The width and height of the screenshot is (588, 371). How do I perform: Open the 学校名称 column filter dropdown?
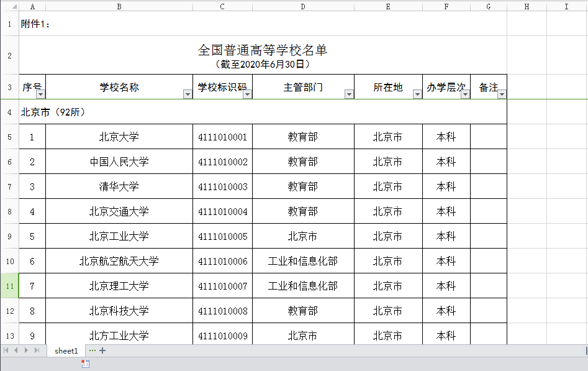coord(188,94)
